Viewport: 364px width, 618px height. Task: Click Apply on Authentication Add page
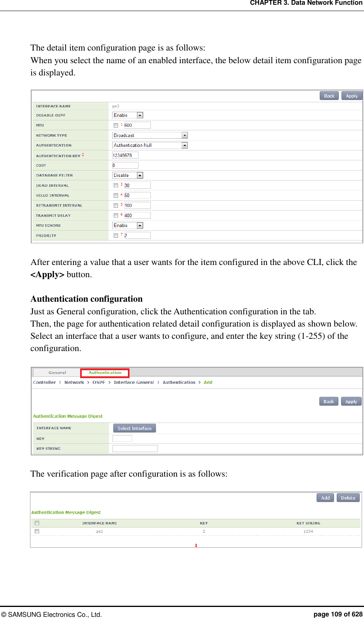pos(351,402)
